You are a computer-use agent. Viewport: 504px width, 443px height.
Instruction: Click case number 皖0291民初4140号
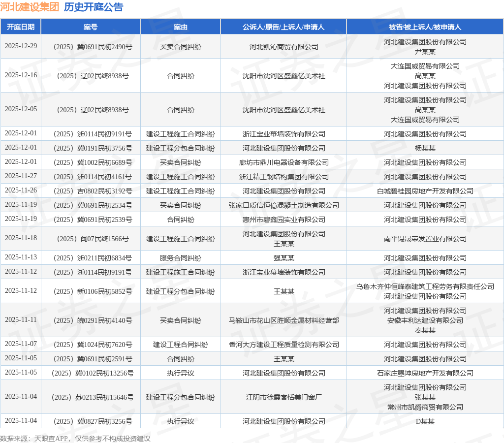[93, 320]
